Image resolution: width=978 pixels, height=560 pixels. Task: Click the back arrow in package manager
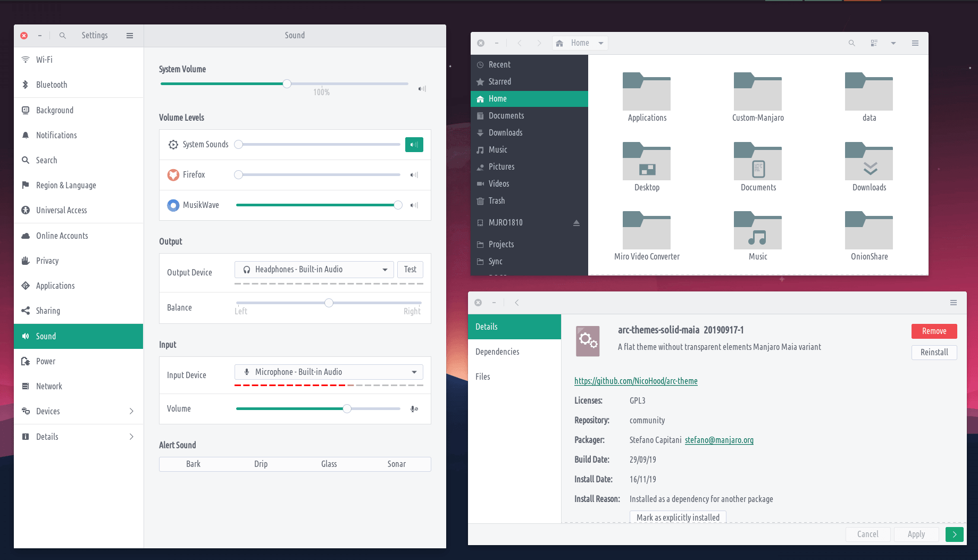(517, 303)
